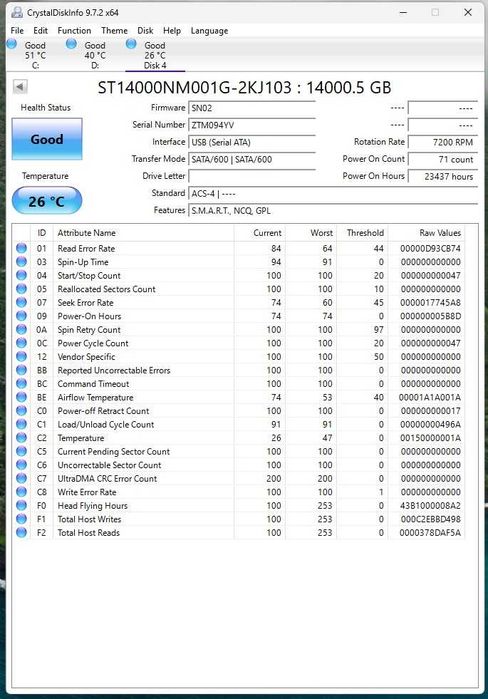This screenshot has height=699, width=488.
Task: Click the status dot for Spin Retry Count
Action: [x=21, y=329]
